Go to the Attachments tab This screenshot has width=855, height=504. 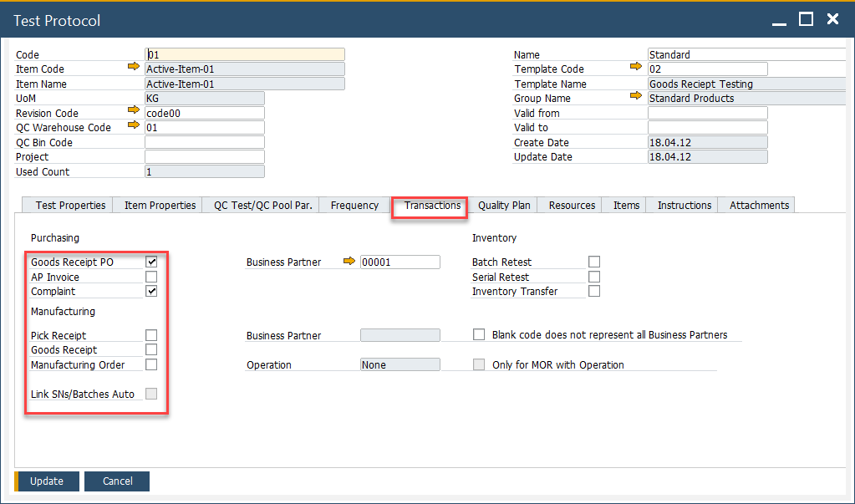(758, 205)
